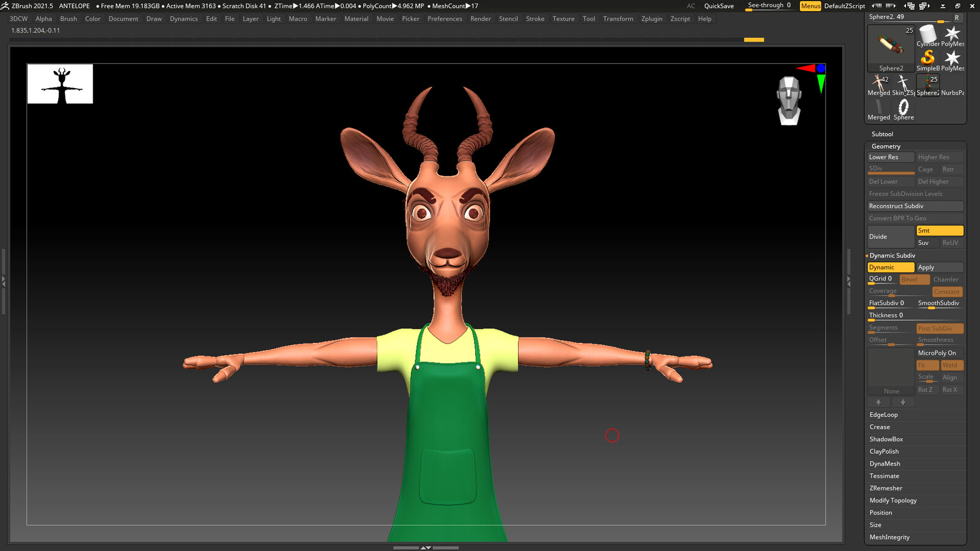
Task: Expand the DynaMesh section
Action: coord(884,463)
